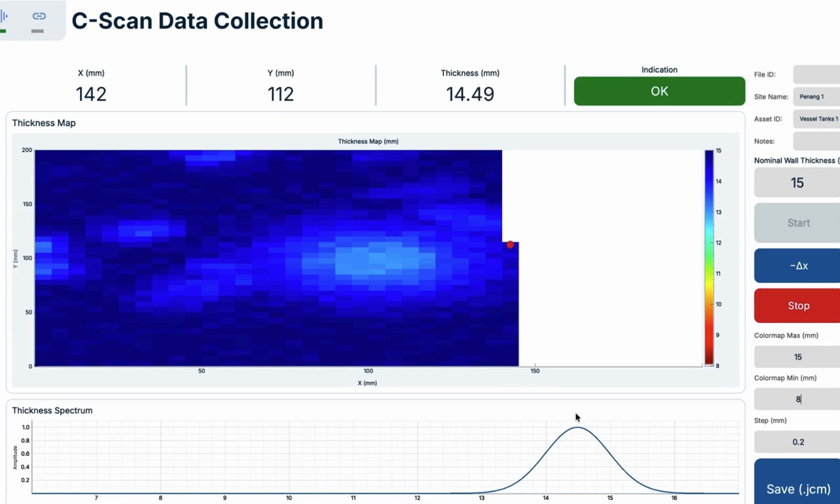Click the green OK indication banner

(x=660, y=91)
